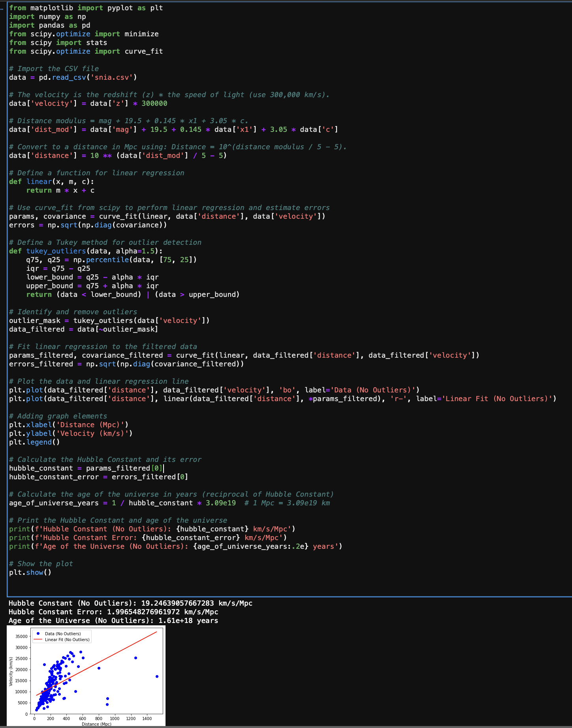Click the comment "# Adding graph elements"
The width and height of the screenshot is (572, 728).
coord(58,416)
